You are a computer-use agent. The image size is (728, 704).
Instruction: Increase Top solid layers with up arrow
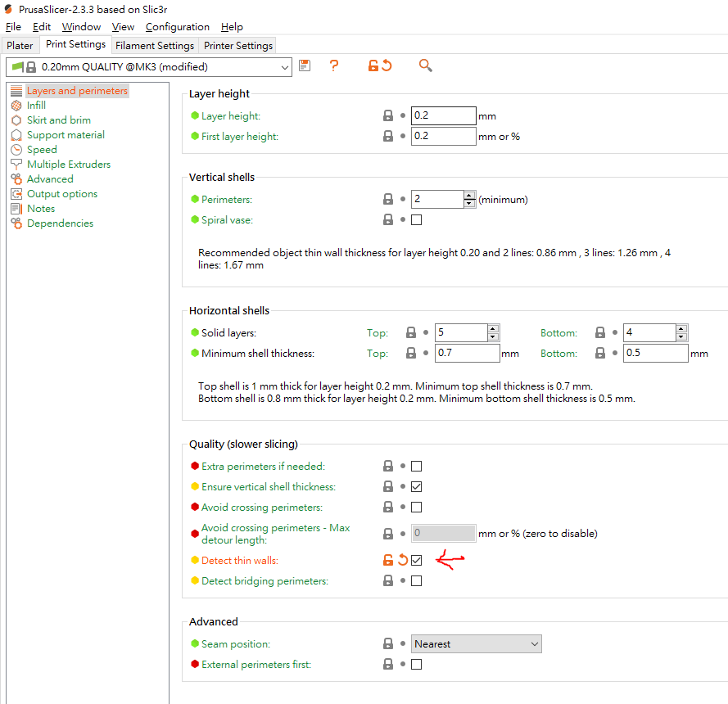click(493, 328)
